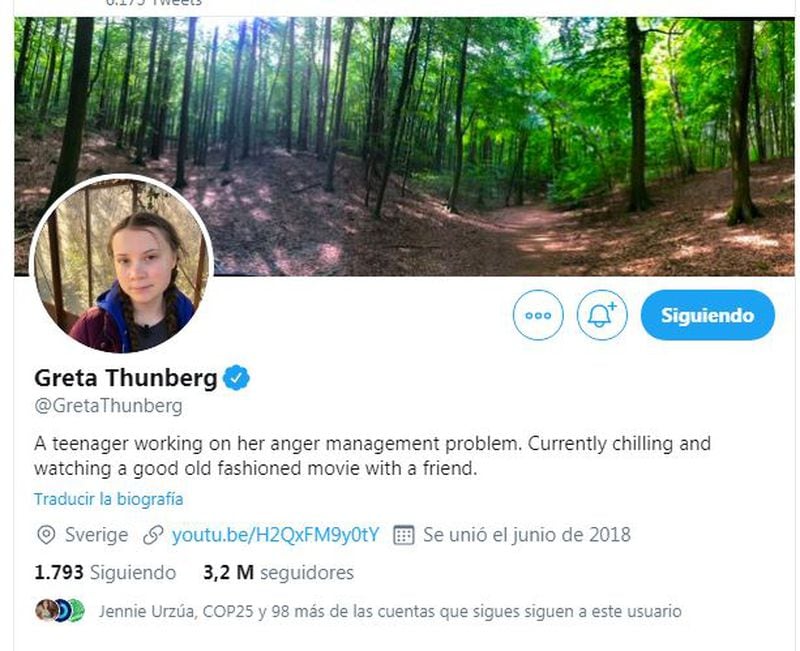
Task: Click the blue verified badge
Action: [236, 378]
